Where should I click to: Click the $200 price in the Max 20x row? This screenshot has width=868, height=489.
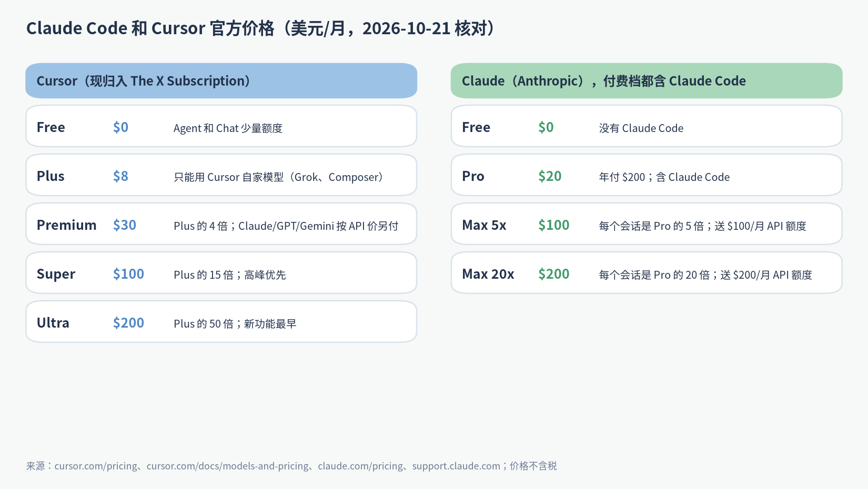(554, 274)
